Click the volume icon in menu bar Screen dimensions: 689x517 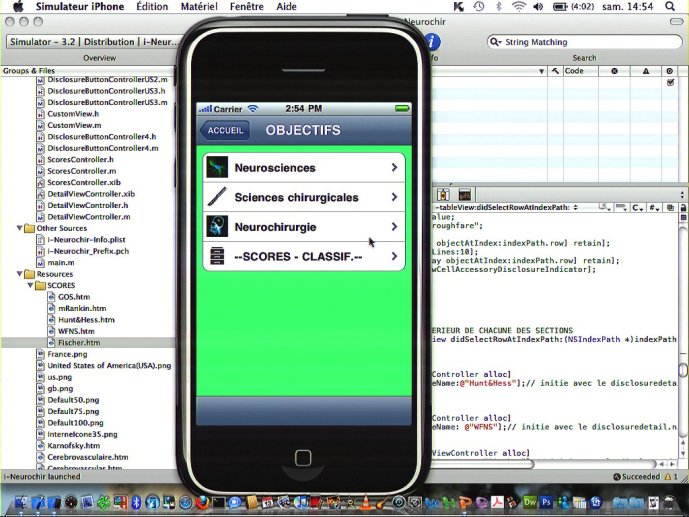click(538, 7)
